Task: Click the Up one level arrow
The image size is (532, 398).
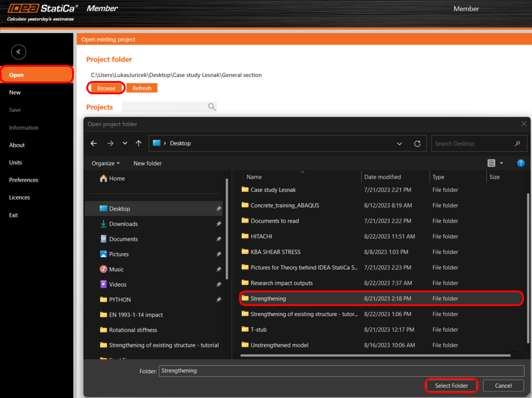Action: pos(138,144)
